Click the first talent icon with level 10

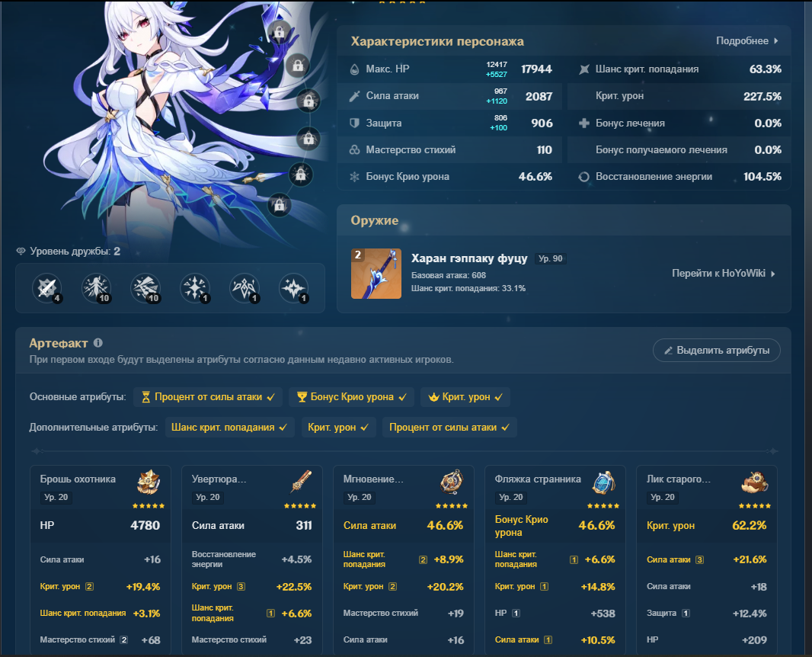(96, 287)
